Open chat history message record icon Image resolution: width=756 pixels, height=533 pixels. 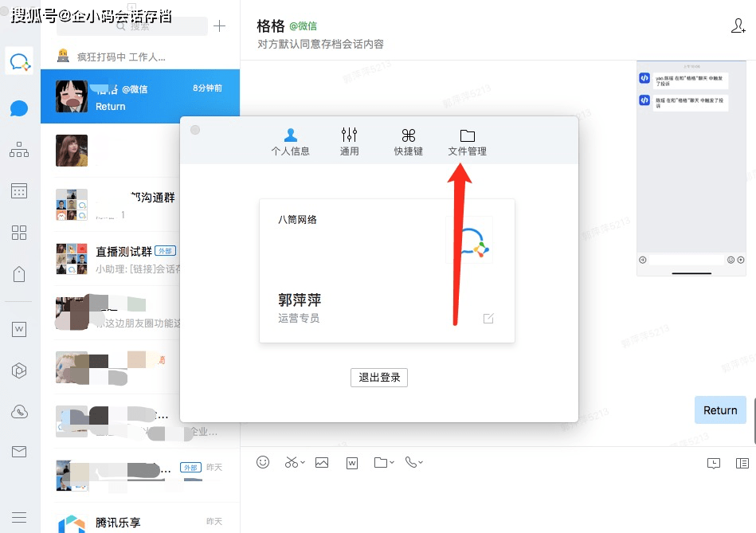pos(714,463)
